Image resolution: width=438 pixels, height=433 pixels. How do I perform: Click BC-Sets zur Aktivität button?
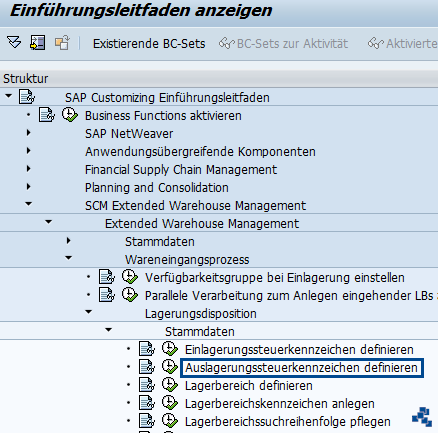(283, 44)
